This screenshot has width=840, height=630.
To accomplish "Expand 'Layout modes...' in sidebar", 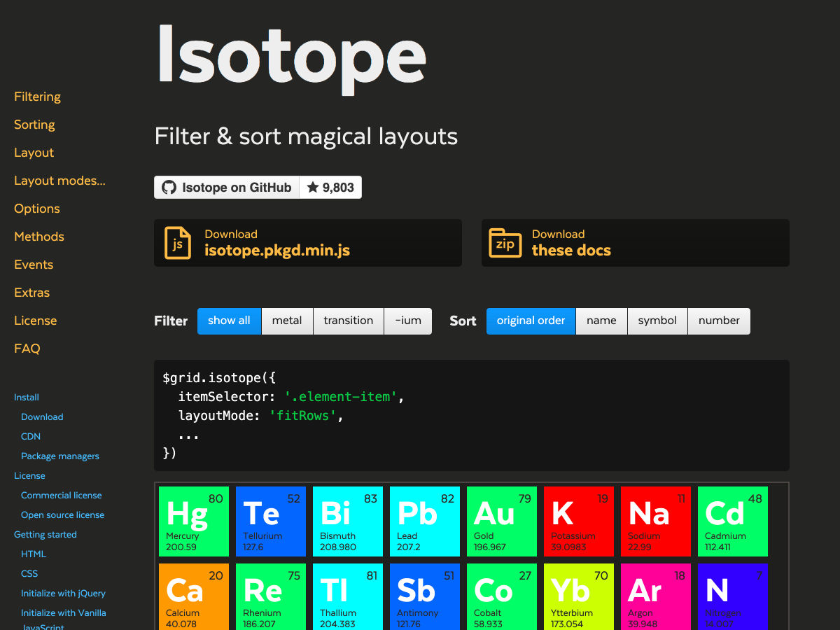I will (x=59, y=181).
